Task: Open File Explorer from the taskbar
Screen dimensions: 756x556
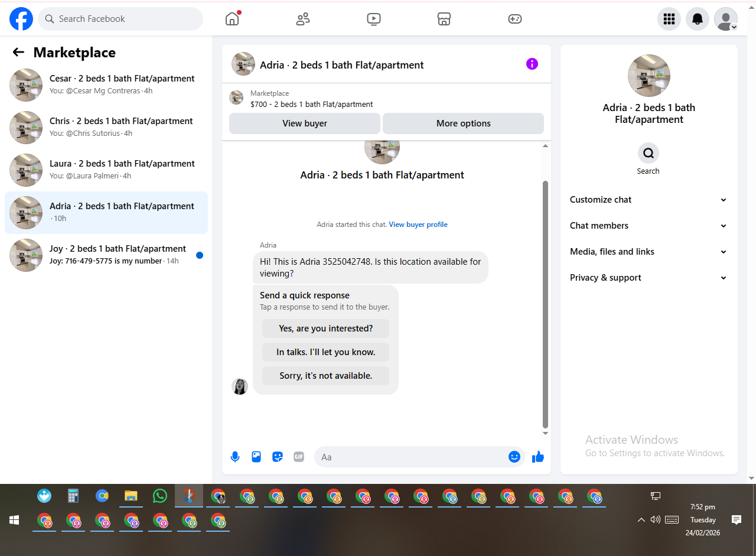Action: (131, 496)
